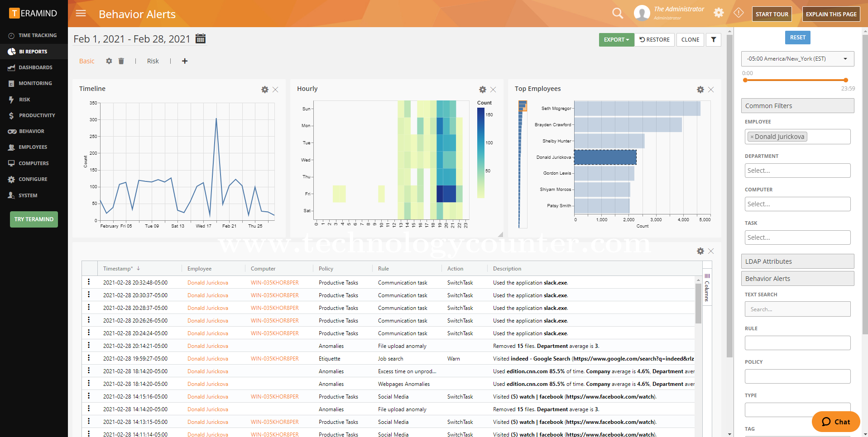Click the search magnifier icon in header

(618, 14)
